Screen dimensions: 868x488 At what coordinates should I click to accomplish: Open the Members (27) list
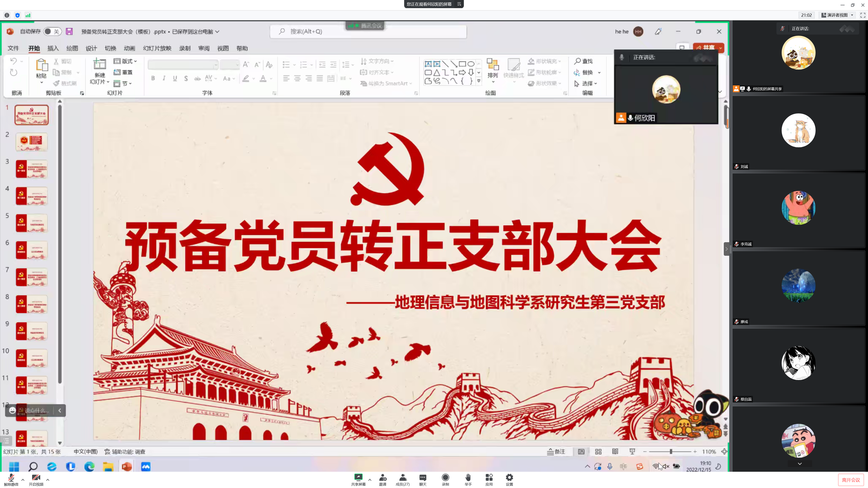(402, 477)
